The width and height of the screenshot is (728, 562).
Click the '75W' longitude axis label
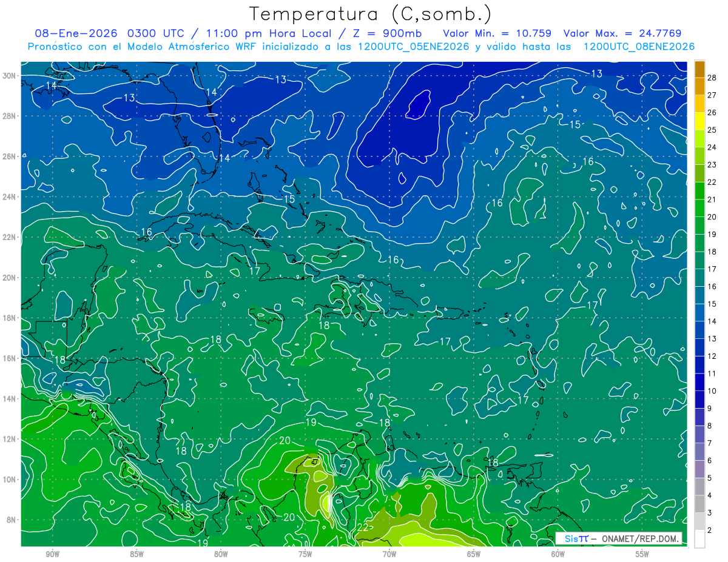coord(305,554)
